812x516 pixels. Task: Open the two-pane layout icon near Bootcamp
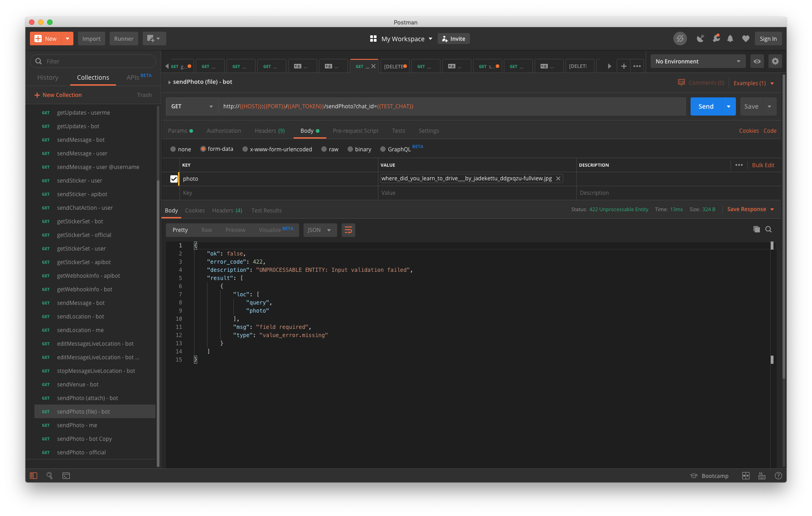(x=746, y=476)
